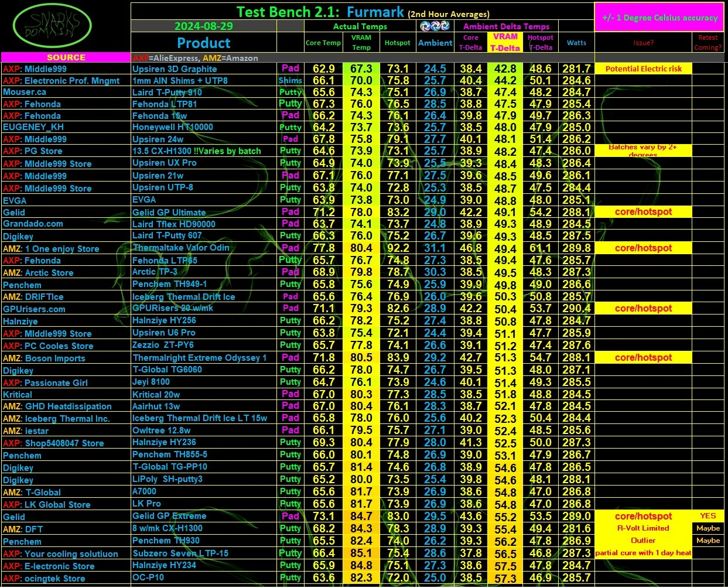This screenshot has height=588, width=728.
Task: Select the Iceberg Thermal Drift Ice LT 15w cell
Action: [x=204, y=418]
